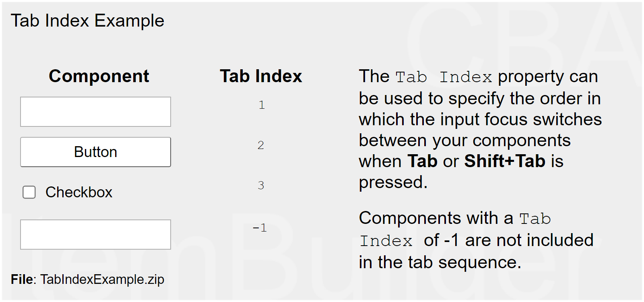644x302 pixels.
Task: Click the first empty text input field
Action: pyautogui.click(x=95, y=112)
